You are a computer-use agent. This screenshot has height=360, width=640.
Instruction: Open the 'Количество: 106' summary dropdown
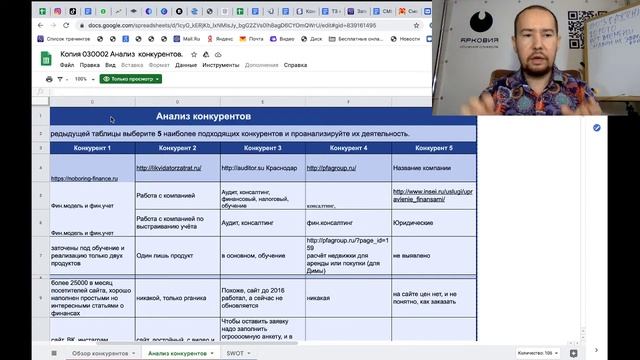[x=538, y=353]
